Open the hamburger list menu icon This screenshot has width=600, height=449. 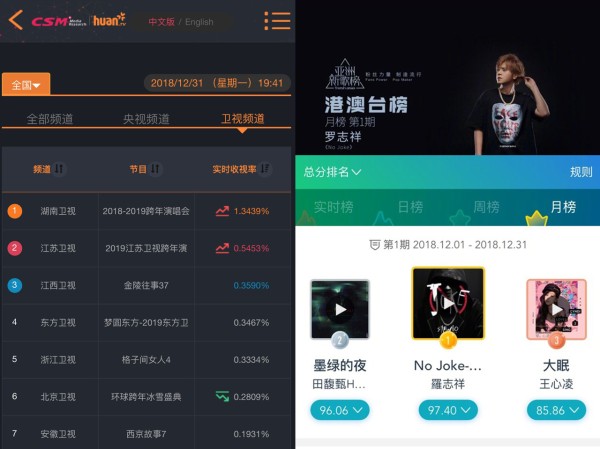(x=277, y=21)
